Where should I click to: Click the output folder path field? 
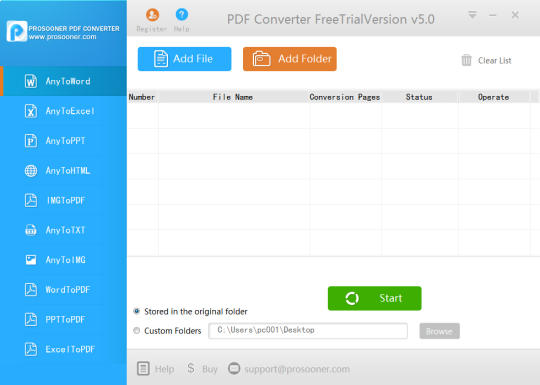pyautogui.click(x=308, y=331)
